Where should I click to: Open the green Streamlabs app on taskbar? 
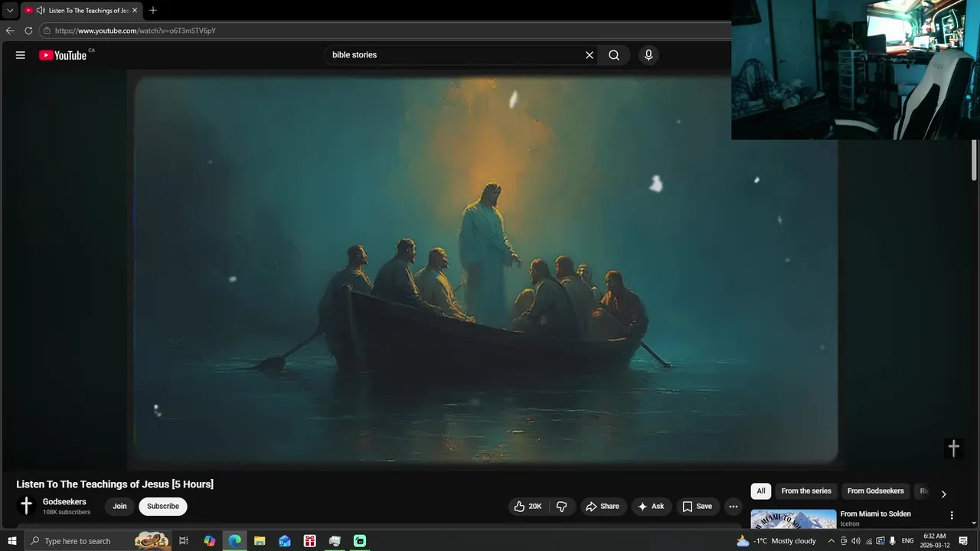[360, 541]
